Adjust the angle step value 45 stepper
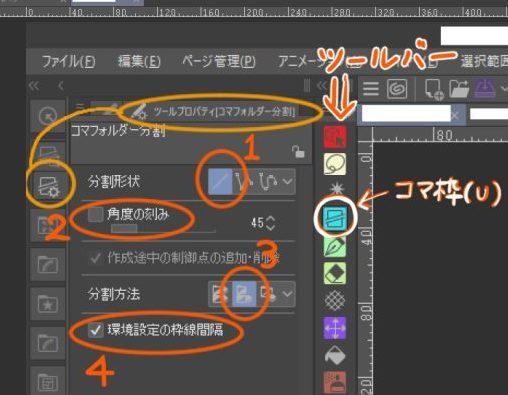 271,223
